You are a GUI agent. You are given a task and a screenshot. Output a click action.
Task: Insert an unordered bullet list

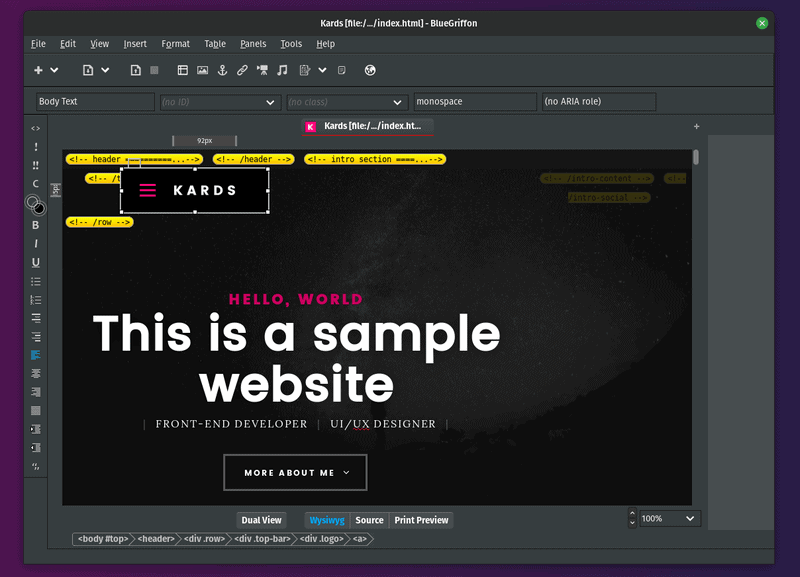[x=35, y=281]
